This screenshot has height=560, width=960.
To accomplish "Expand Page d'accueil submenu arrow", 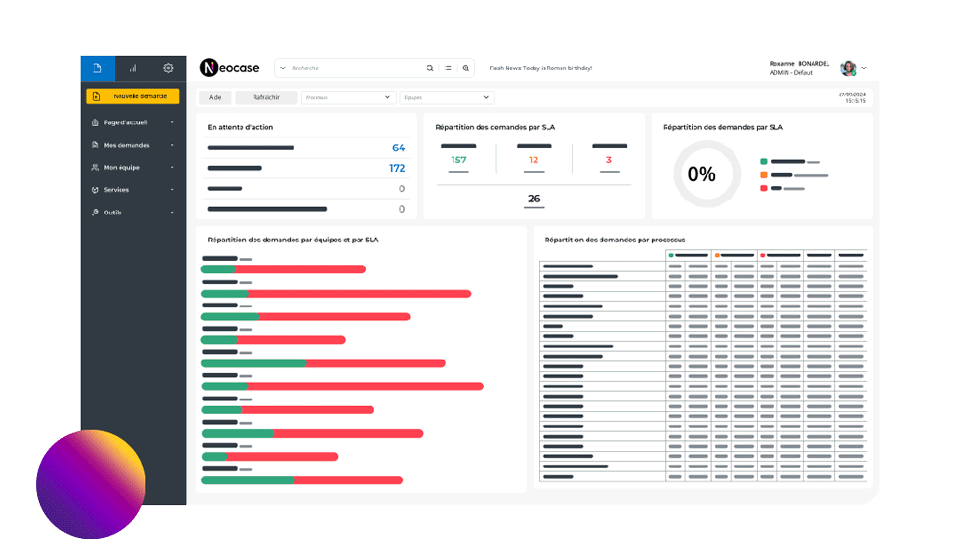I will pyautogui.click(x=172, y=122).
